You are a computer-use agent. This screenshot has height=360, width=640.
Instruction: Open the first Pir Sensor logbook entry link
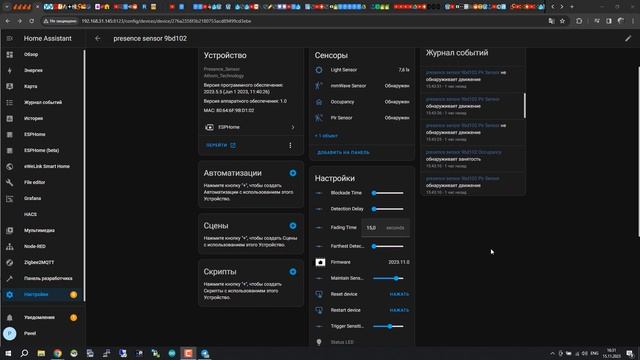[x=462, y=73]
